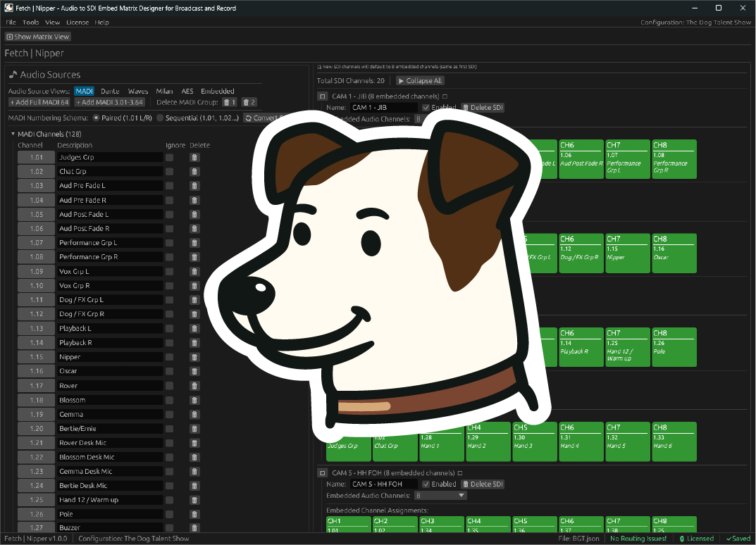This screenshot has width=756, height=545.
Task: Delete MADI channel 1.01 Judges Grp
Action: pos(194,157)
